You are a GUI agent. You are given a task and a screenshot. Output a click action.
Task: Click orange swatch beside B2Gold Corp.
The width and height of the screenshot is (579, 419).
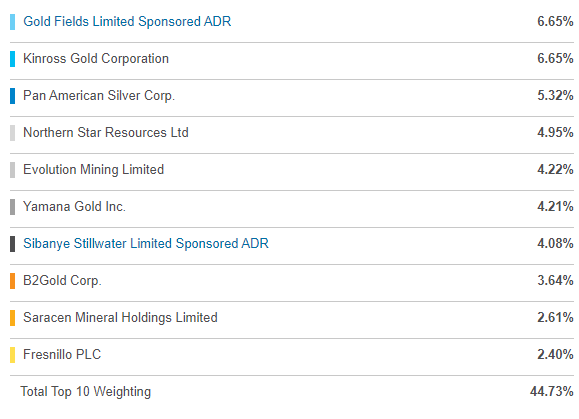coord(13,281)
